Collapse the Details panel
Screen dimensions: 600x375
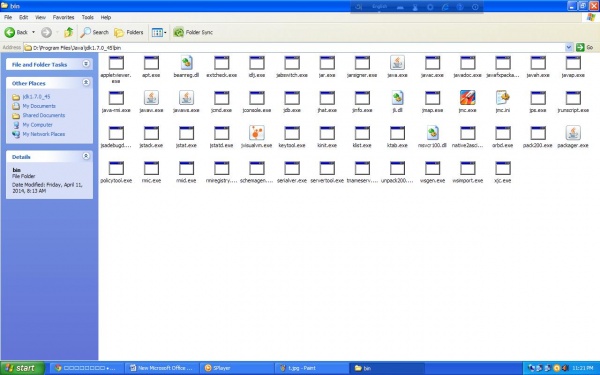[x=86, y=156]
